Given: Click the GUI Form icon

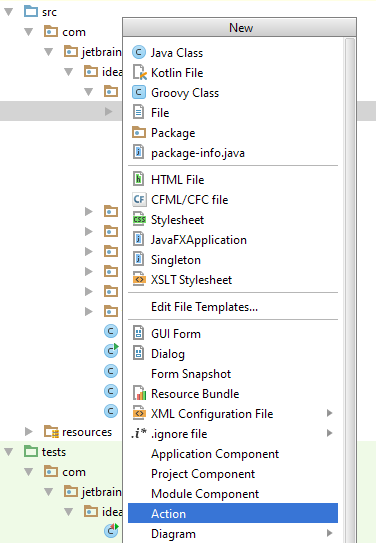Looking at the screenshot, I should click(139, 334).
